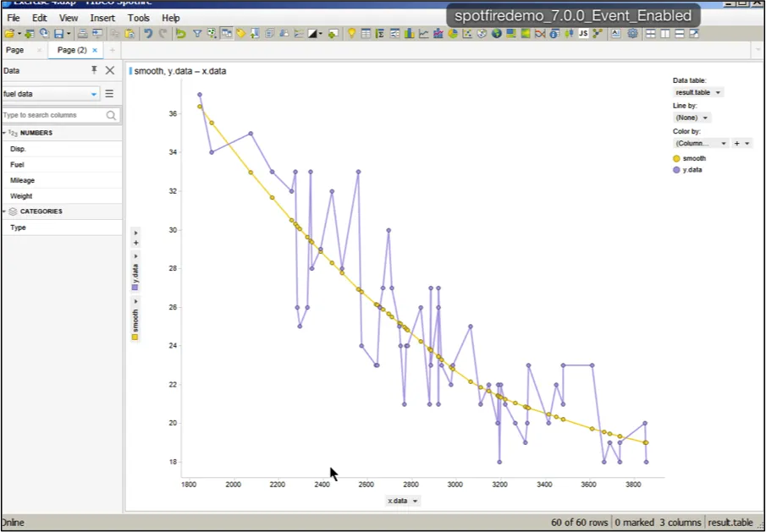Toggle the y.data legend item
The height and width of the screenshot is (532, 766).
[688, 170]
